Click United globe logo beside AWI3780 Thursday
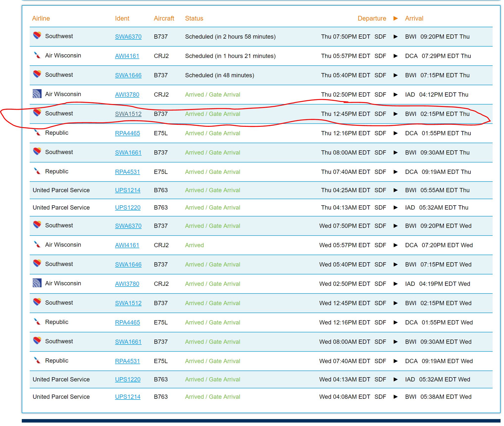 (37, 94)
